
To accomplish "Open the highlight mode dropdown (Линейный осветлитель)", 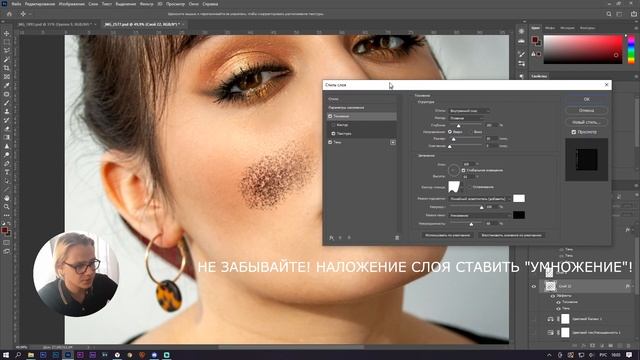I will point(480,199).
